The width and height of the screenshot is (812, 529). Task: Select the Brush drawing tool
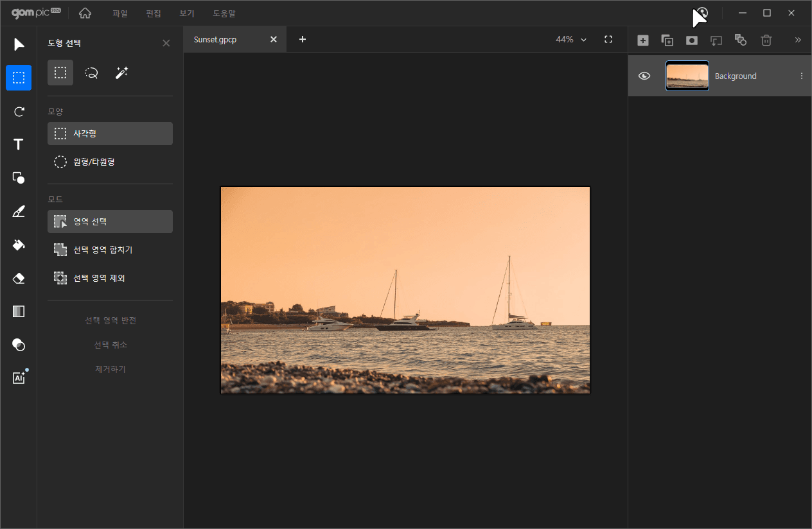coord(19,211)
